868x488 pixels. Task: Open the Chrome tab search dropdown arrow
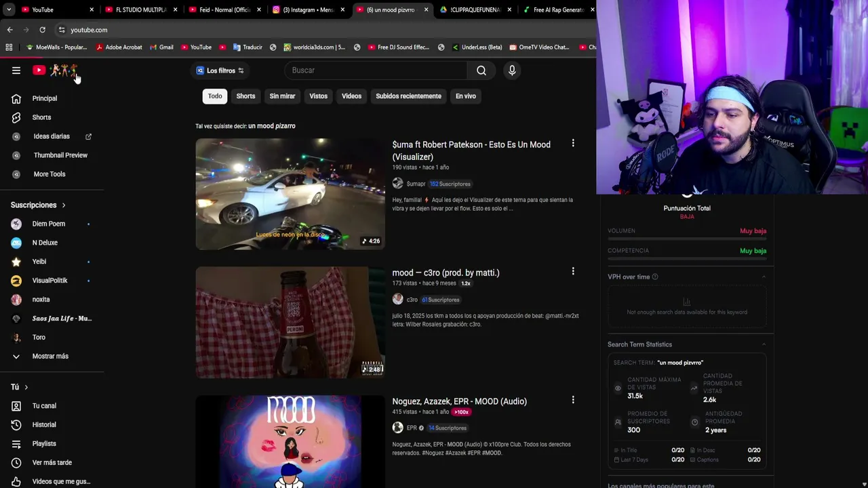point(9,9)
